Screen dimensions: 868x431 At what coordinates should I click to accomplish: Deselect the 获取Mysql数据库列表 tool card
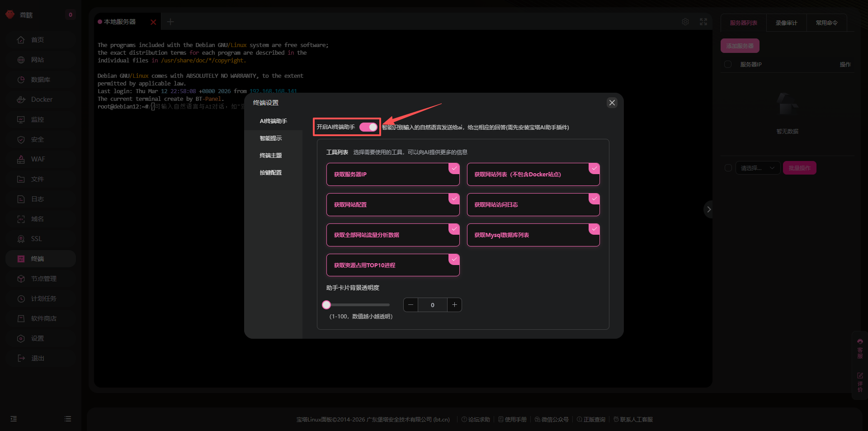[x=533, y=235]
